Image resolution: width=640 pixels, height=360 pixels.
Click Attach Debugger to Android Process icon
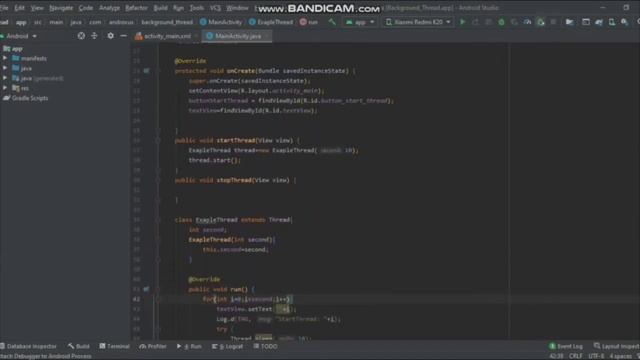(x=540, y=22)
